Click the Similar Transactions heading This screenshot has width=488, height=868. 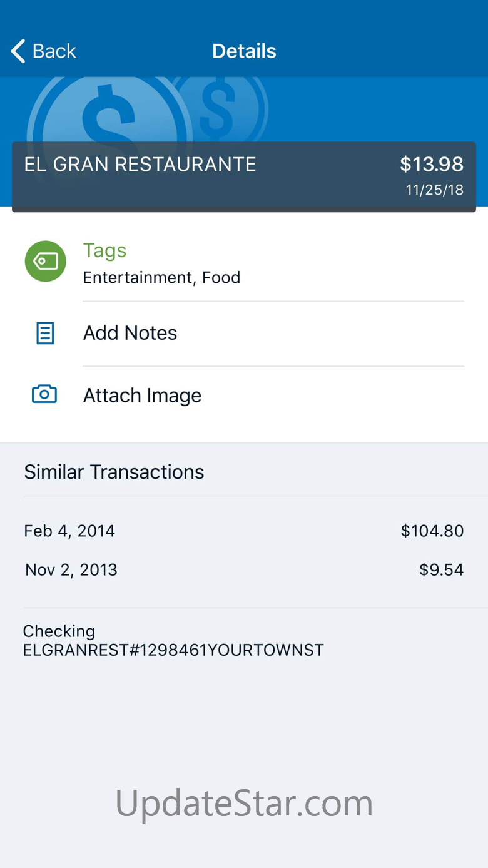click(x=114, y=472)
